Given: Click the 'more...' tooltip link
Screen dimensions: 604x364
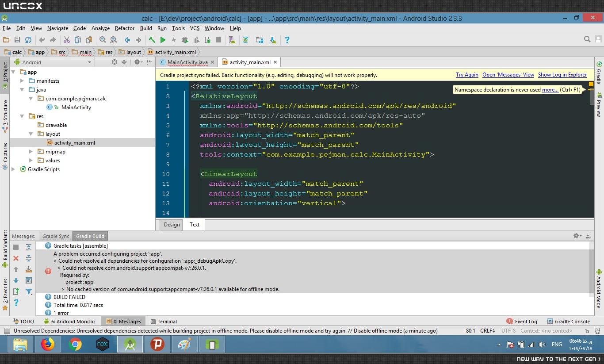Looking at the screenshot, I should (x=550, y=90).
